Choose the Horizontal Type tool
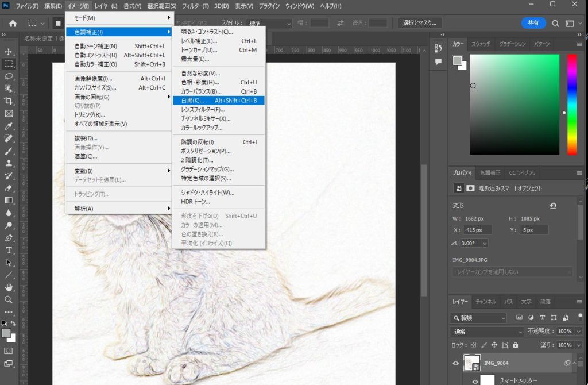The width and height of the screenshot is (588, 385). (x=9, y=250)
